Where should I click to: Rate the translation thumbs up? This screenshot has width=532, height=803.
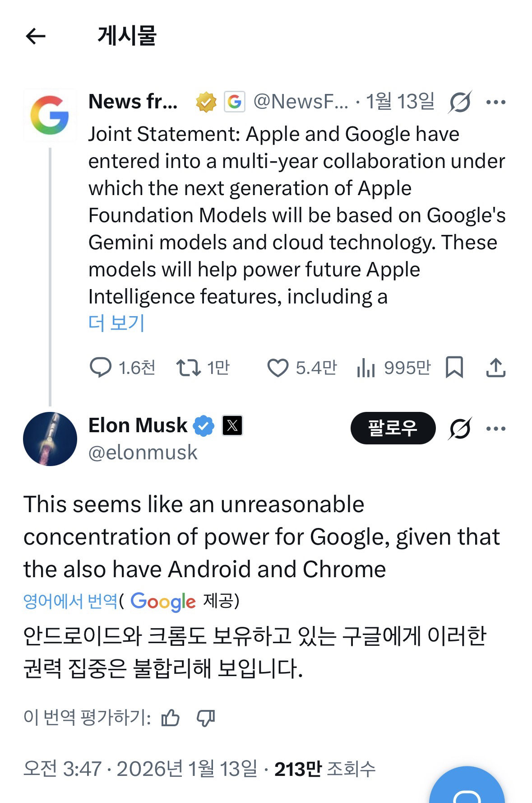(171, 718)
